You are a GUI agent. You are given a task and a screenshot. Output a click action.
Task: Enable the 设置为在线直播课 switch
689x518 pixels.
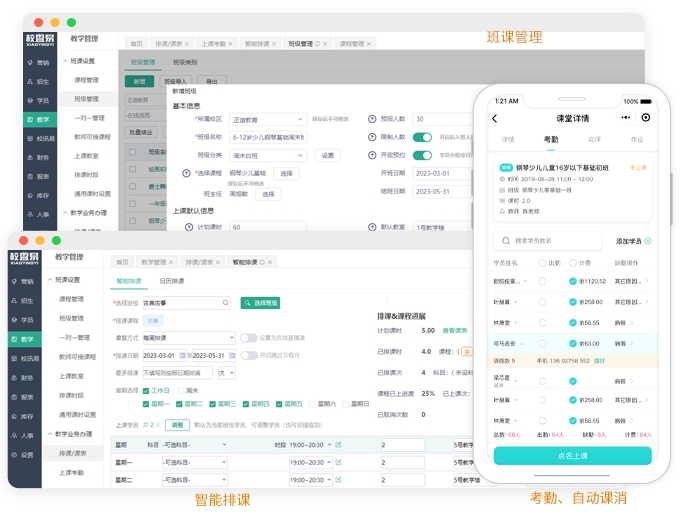click(x=249, y=338)
